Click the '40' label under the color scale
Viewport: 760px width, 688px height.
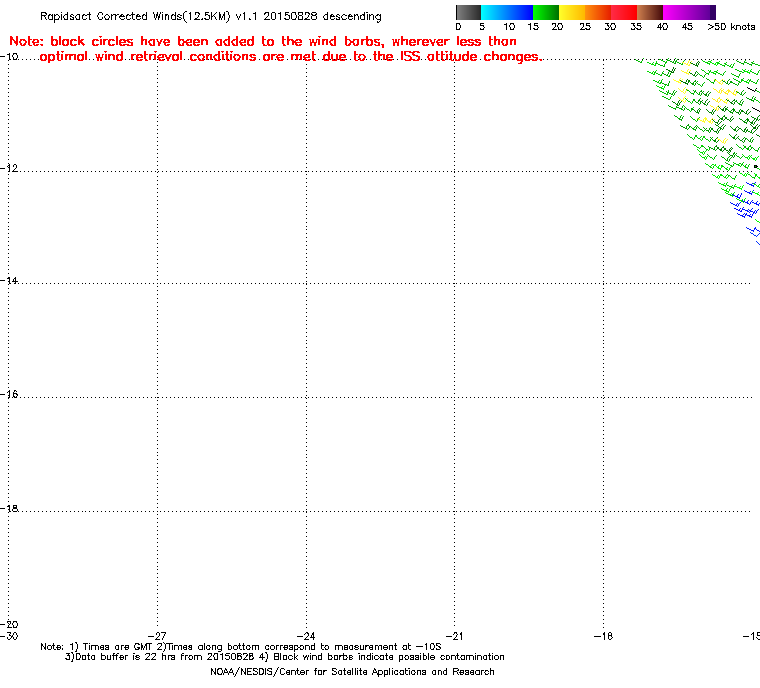click(662, 27)
